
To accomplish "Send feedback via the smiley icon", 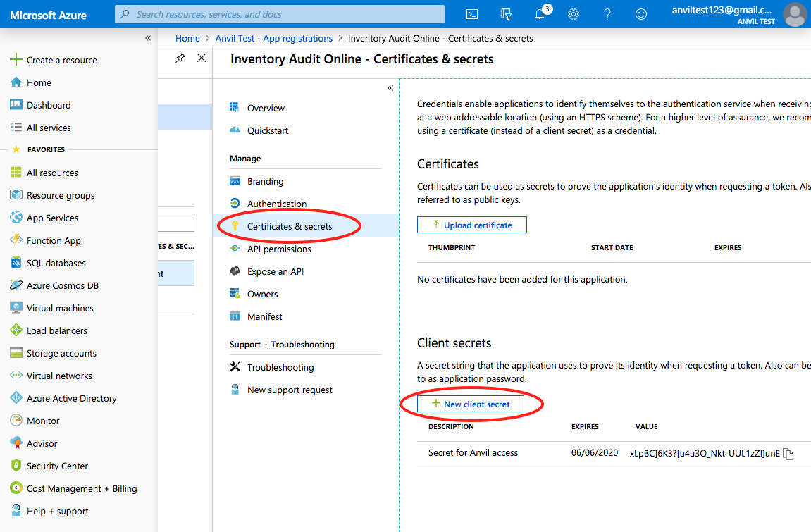I will [x=640, y=13].
